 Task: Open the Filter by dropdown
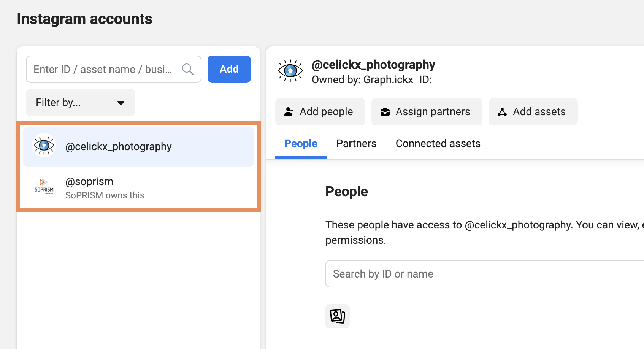pos(81,103)
